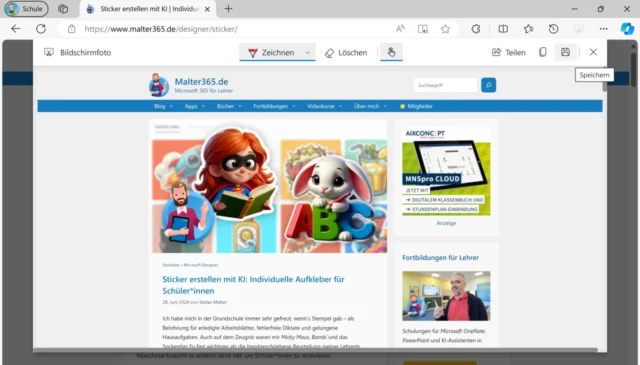The image size is (640, 365).
Task: Open Settings and more menu
Action: (x=604, y=29)
